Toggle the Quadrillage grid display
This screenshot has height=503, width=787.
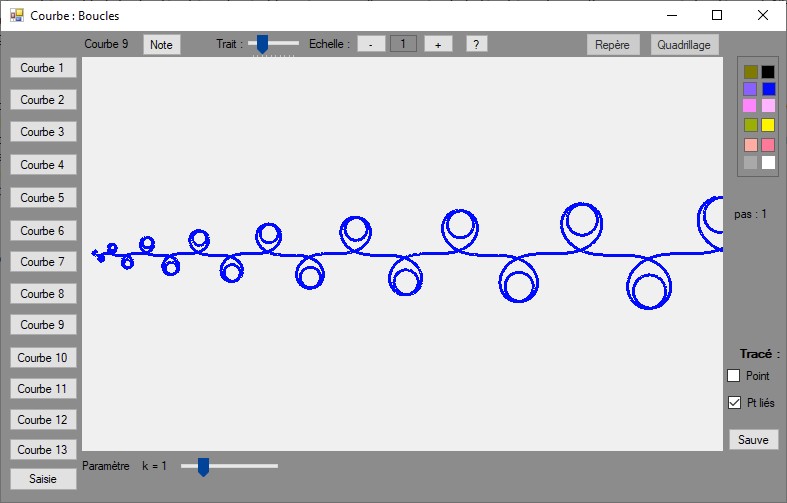685,45
